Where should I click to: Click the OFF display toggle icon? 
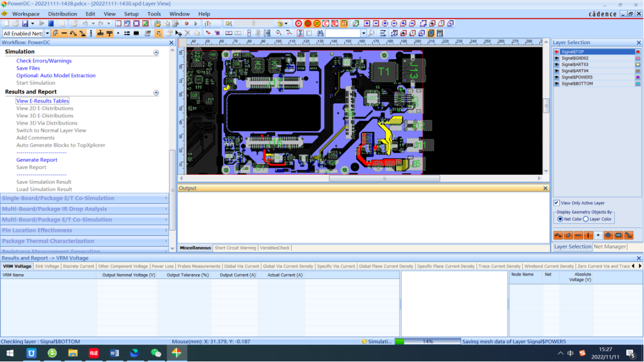coord(148,33)
